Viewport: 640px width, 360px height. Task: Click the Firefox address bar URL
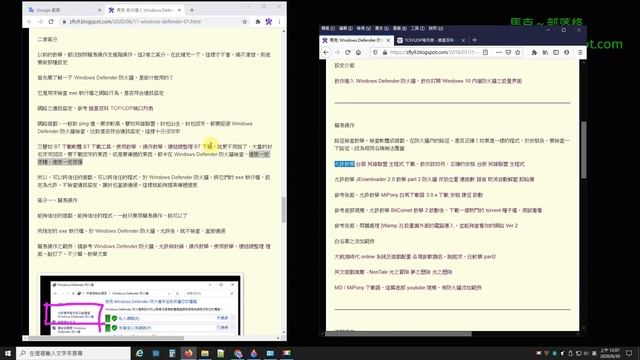[x=433, y=52]
